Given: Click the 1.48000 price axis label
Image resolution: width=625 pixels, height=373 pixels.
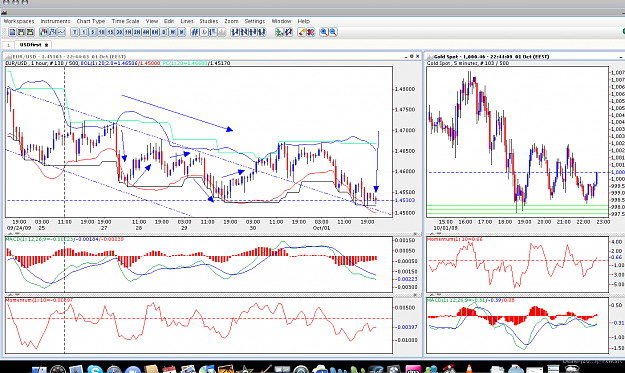Looking at the screenshot, I should [x=405, y=89].
